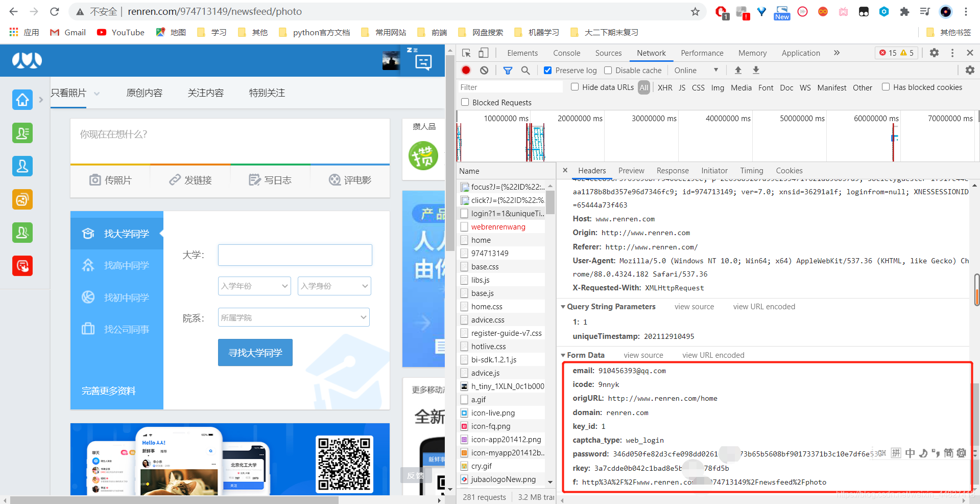
Task: Open DevTools three-dot customize menu
Action: pyautogui.click(x=952, y=53)
